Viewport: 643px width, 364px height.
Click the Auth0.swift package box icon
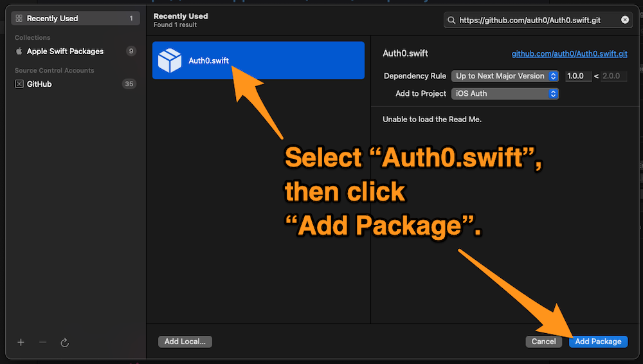point(169,60)
